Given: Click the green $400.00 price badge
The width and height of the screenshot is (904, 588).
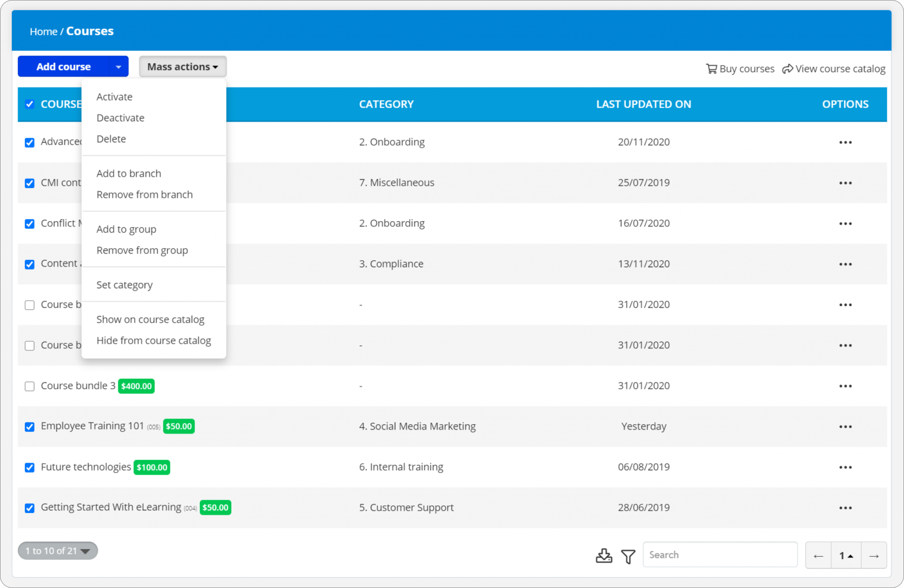Looking at the screenshot, I should tap(136, 386).
